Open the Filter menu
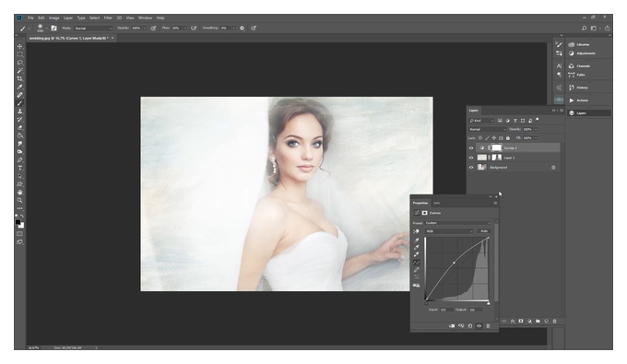 pyautogui.click(x=108, y=18)
